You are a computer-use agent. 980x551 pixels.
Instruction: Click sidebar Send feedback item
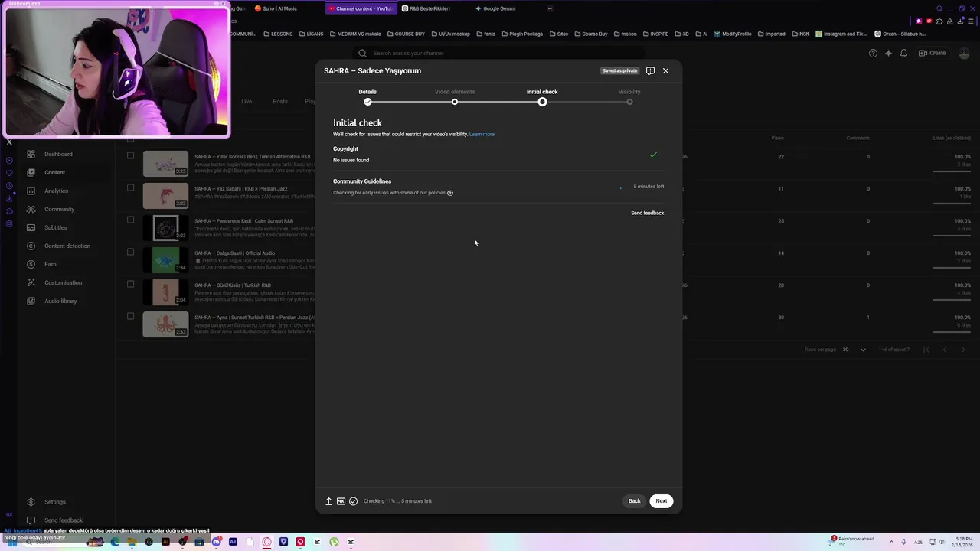tap(63, 520)
